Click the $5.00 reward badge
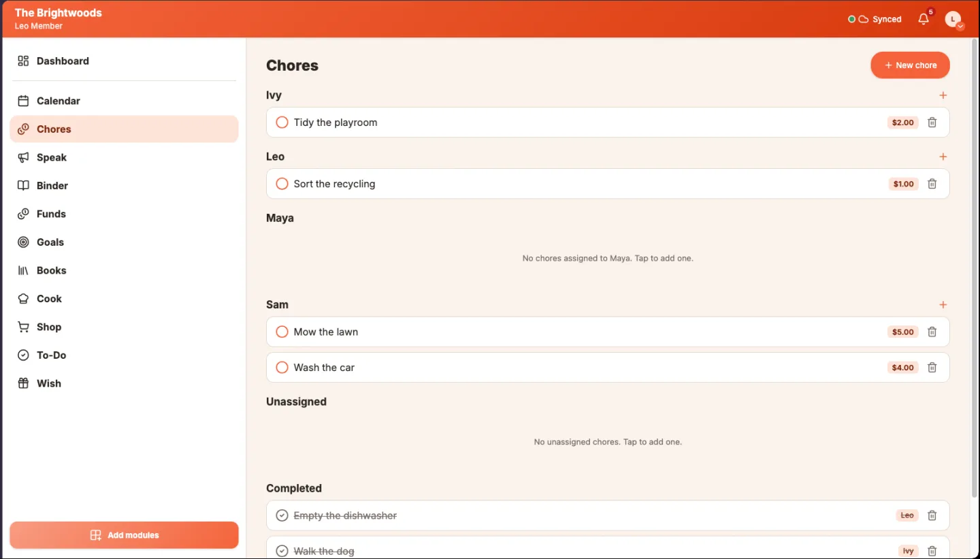Screen dimensions: 980x559 click(903, 332)
